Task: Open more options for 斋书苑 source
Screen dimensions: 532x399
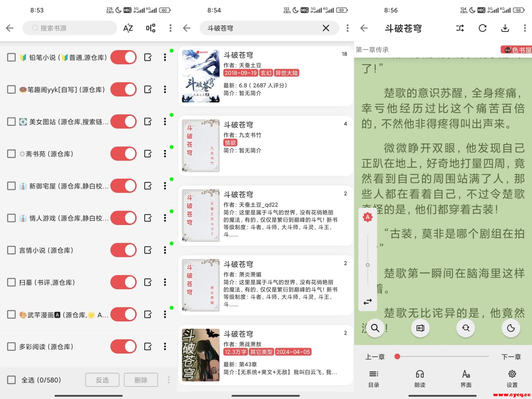Action: click(x=165, y=154)
